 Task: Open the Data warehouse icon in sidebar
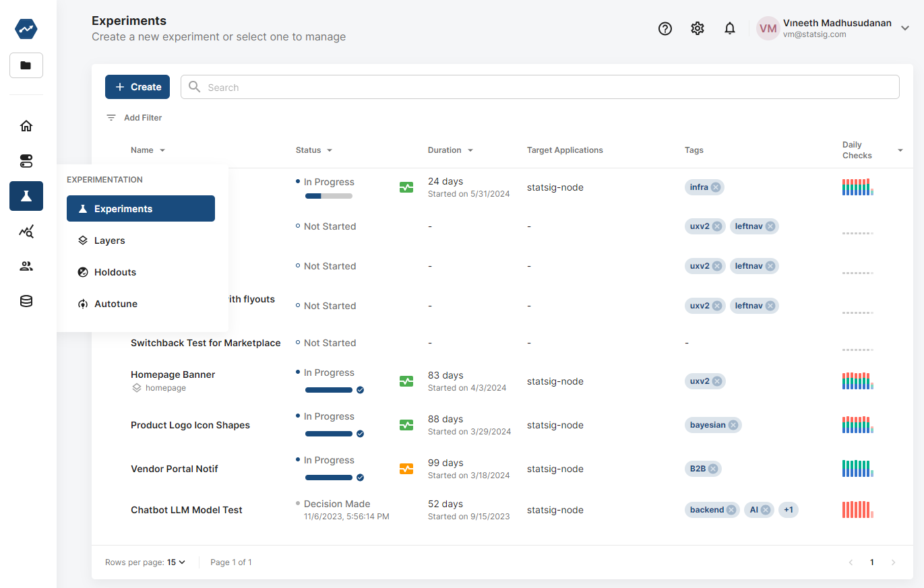click(x=26, y=301)
